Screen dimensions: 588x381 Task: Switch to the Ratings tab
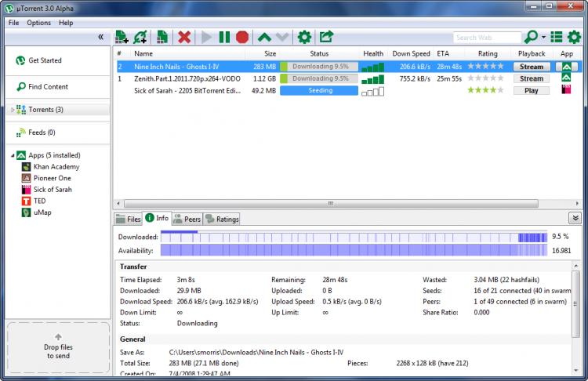coord(222,219)
